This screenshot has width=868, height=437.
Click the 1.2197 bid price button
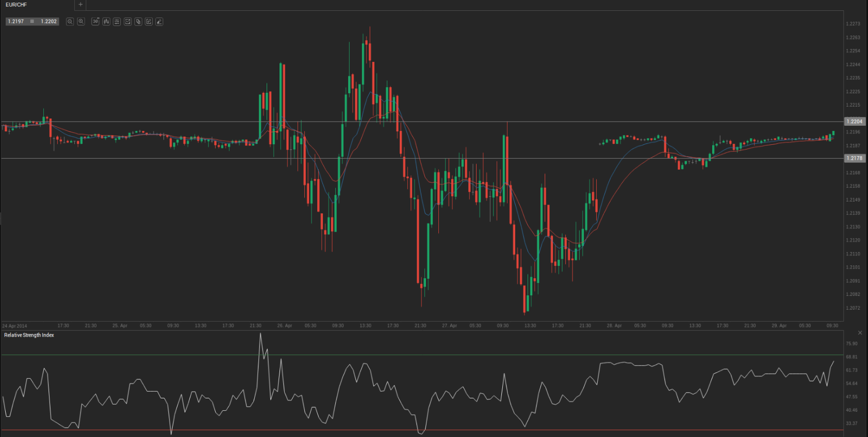[x=16, y=22]
